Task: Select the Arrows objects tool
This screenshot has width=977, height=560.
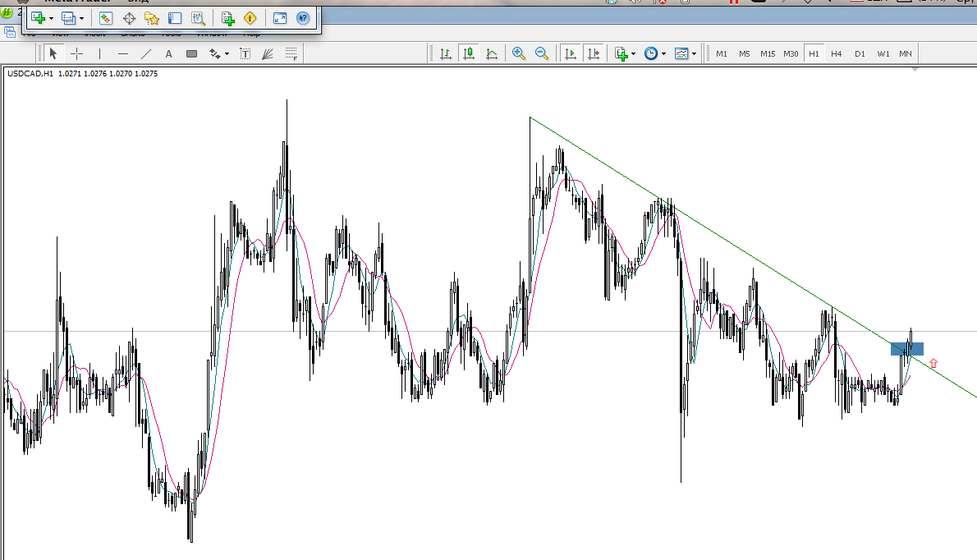Action: tap(215, 53)
